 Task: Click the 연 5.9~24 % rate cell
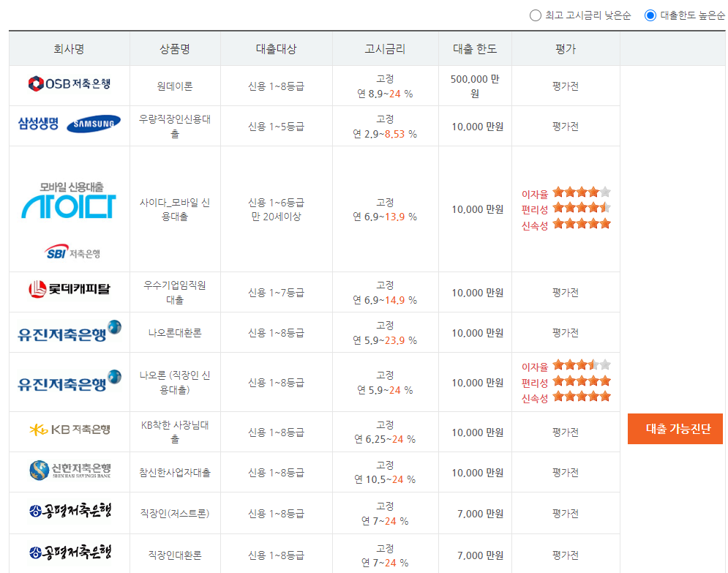point(385,383)
